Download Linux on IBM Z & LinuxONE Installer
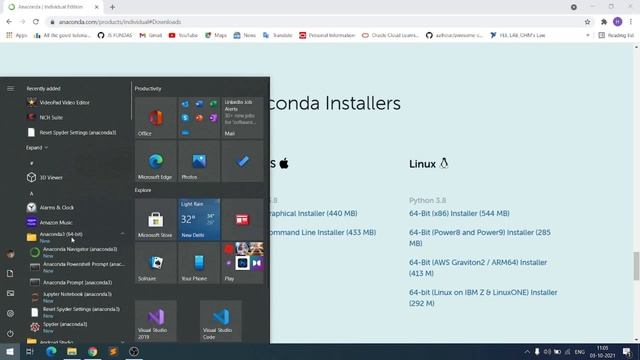This screenshot has width=640, height=360. click(483, 298)
